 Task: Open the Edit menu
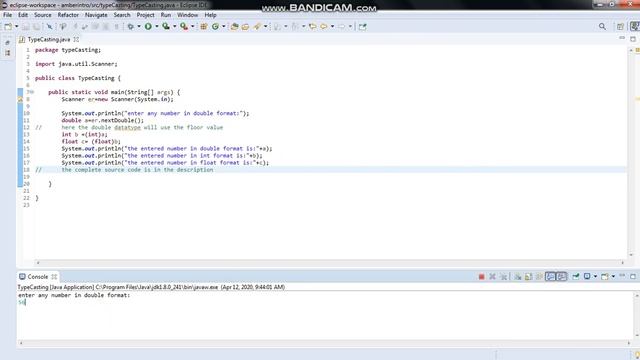[23, 15]
